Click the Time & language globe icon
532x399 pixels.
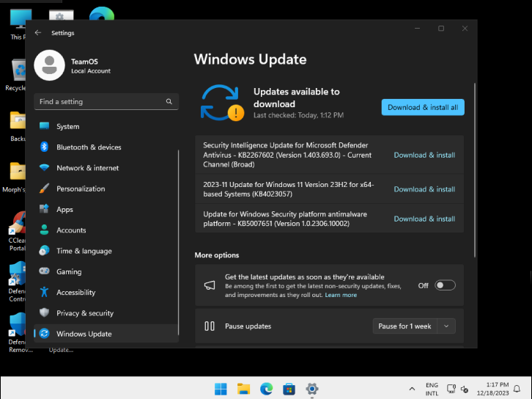[x=44, y=251]
